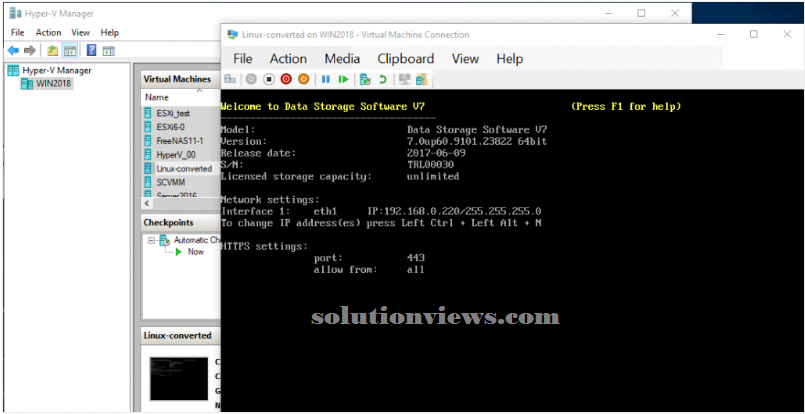Collapse the Automatic Checkpoint tree node
The width and height of the screenshot is (805, 414).
pyautogui.click(x=151, y=240)
